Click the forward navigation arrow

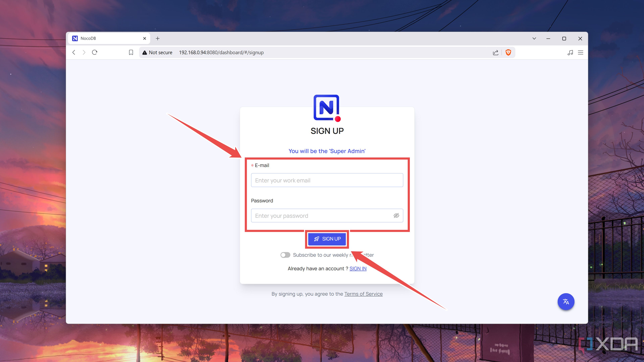coord(84,52)
